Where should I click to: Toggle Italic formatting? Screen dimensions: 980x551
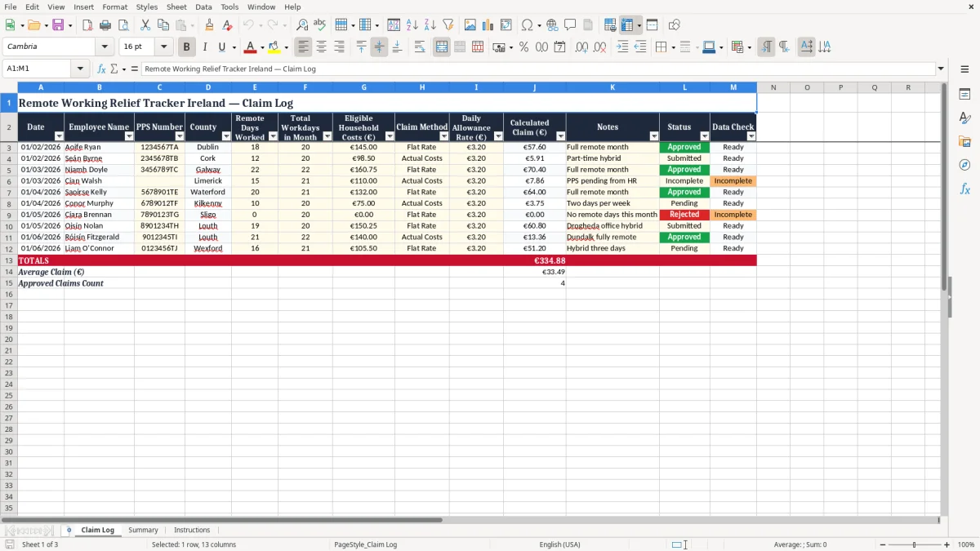pyautogui.click(x=205, y=47)
